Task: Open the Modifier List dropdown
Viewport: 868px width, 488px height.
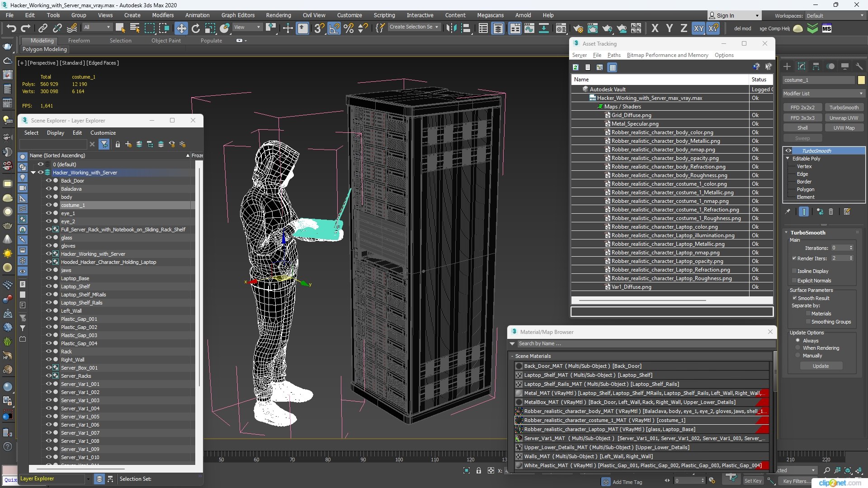Action: tap(823, 94)
